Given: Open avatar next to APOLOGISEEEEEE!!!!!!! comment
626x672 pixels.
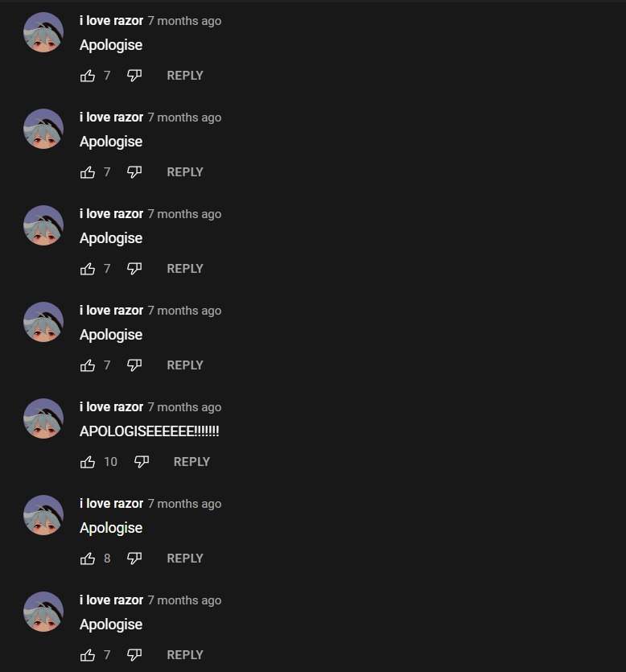Looking at the screenshot, I should pyautogui.click(x=43, y=418).
